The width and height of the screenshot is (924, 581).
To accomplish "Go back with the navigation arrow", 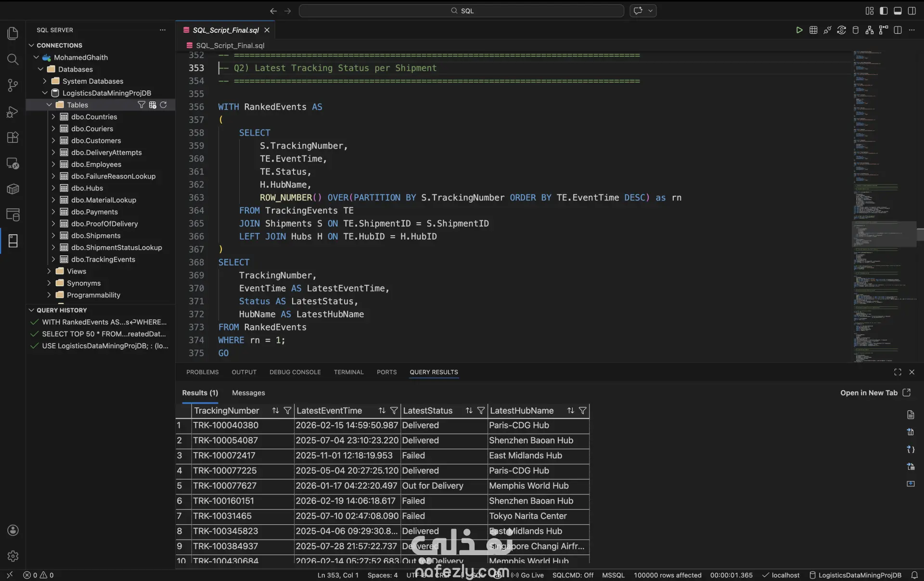I will 273,11.
